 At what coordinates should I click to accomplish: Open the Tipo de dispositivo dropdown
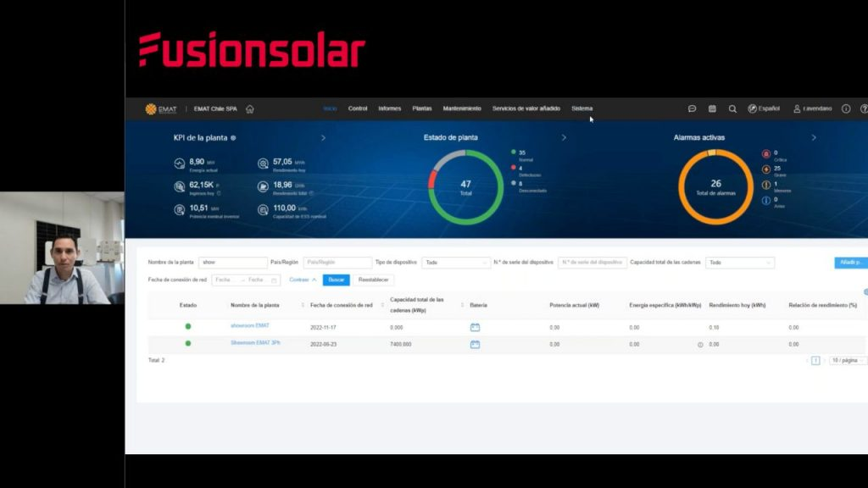pos(456,263)
